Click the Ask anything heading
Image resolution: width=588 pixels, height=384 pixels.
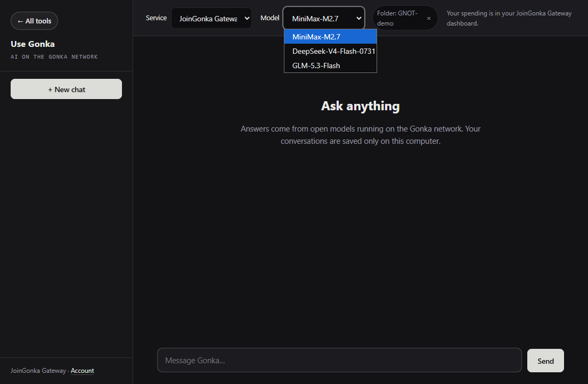coord(361,106)
